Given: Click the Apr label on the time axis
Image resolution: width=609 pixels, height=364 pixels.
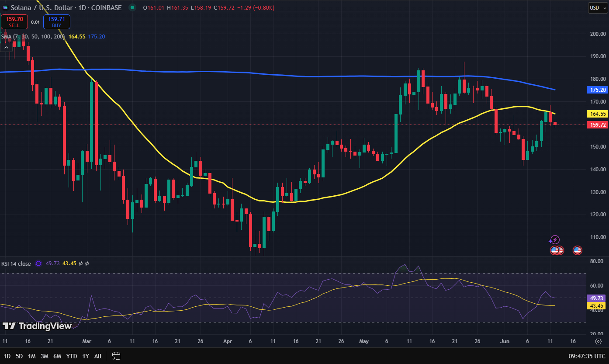Looking at the screenshot, I should (x=228, y=341).
